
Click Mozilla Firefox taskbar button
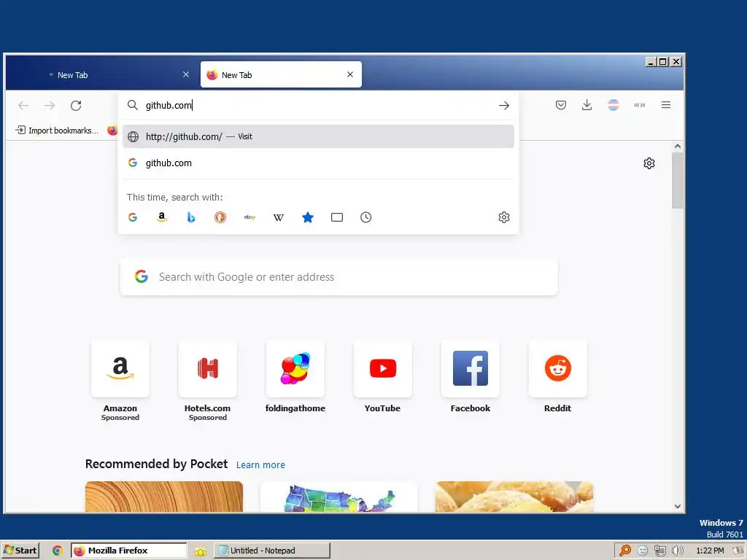(128, 551)
